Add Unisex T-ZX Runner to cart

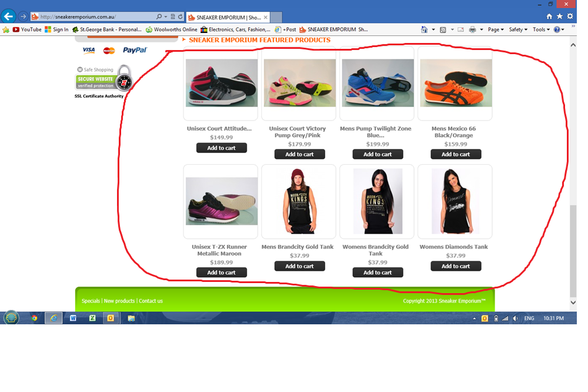[222, 273]
